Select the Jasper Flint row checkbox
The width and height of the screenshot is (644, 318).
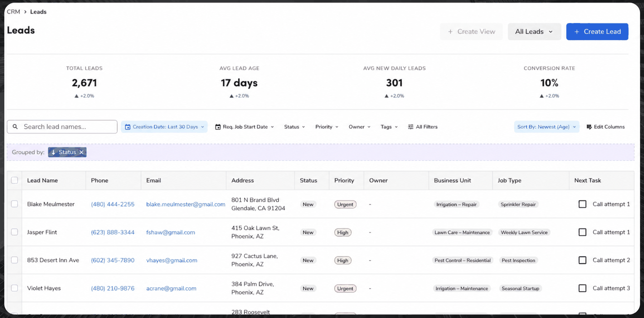tap(14, 232)
